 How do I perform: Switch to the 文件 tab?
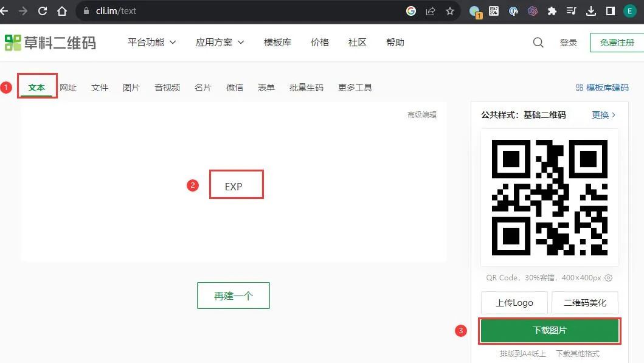click(100, 88)
